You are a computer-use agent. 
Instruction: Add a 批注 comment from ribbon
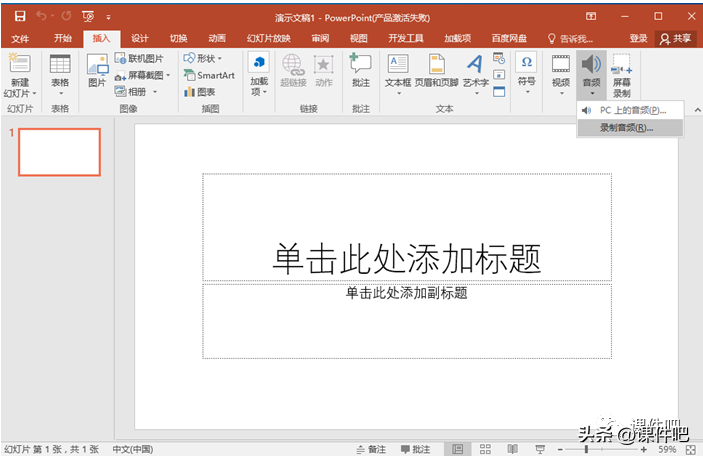[360, 70]
